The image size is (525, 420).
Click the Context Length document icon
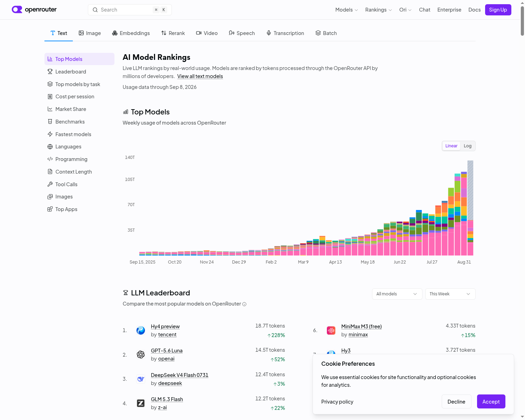pyautogui.click(x=50, y=171)
